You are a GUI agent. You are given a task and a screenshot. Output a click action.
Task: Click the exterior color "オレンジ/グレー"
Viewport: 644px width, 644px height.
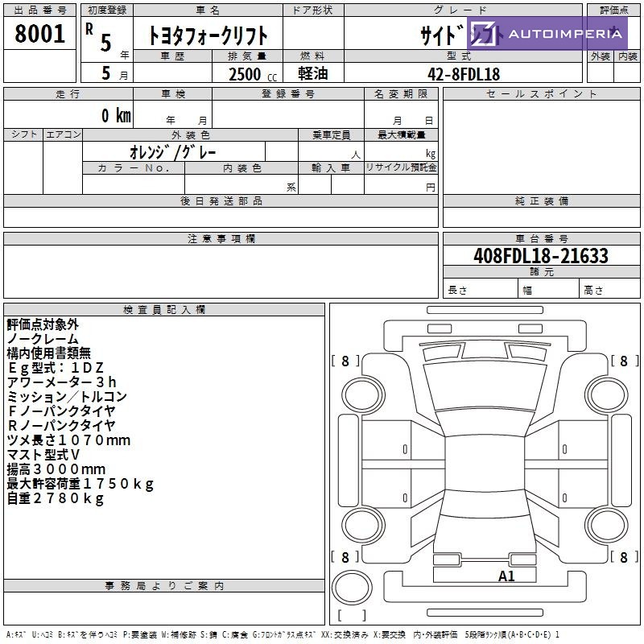173,152
